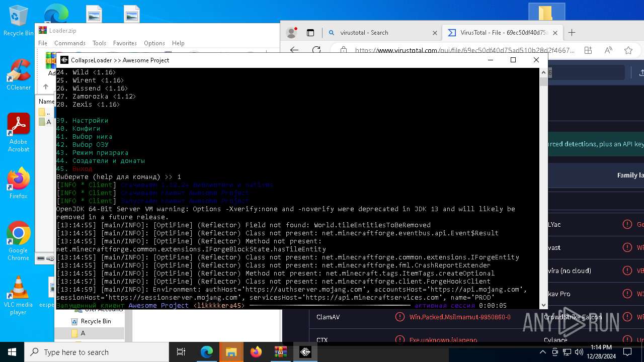Click Windows Start button
Viewport: 644px width, 362px height.
click(12, 352)
